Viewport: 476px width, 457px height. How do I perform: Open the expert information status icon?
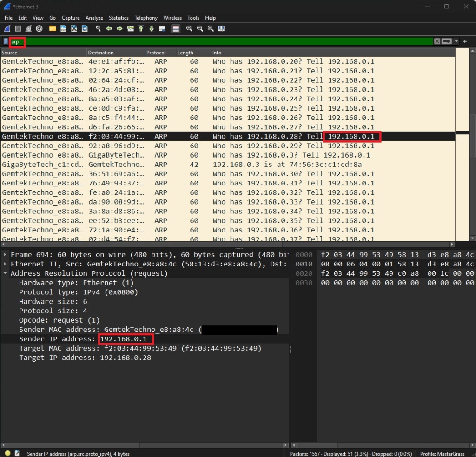[7, 453]
